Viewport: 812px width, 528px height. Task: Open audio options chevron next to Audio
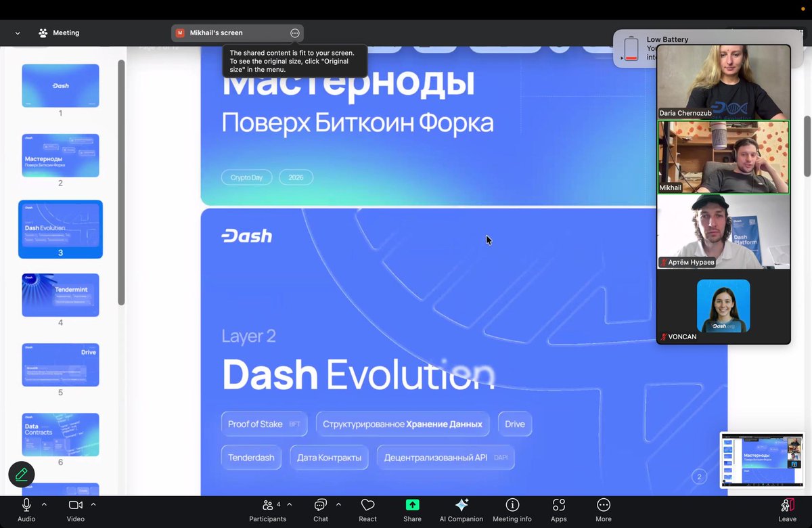pos(44,504)
